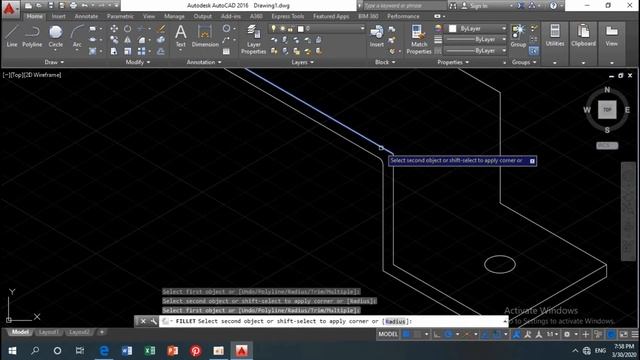Expand the Layers panel
The image size is (640, 360).
302,62
